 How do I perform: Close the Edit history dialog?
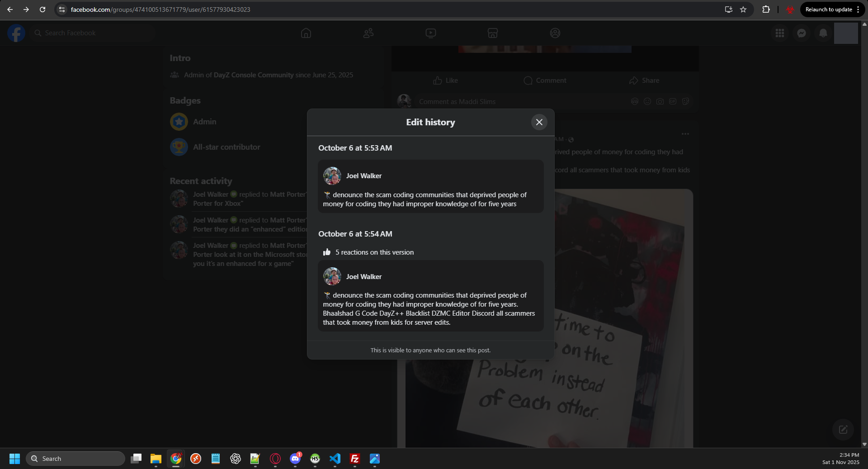pos(539,122)
